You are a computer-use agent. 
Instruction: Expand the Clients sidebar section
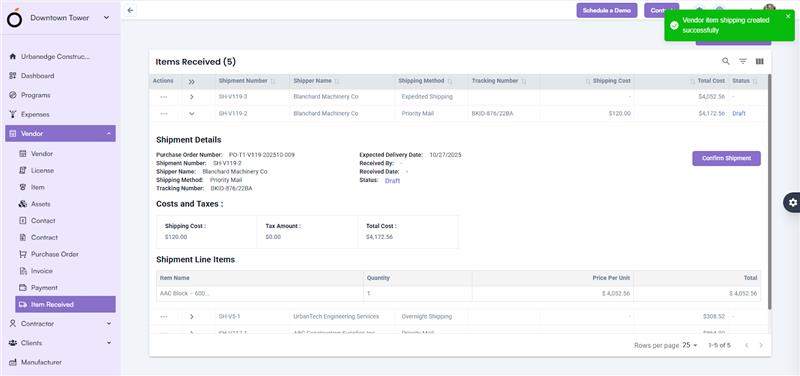[60, 343]
